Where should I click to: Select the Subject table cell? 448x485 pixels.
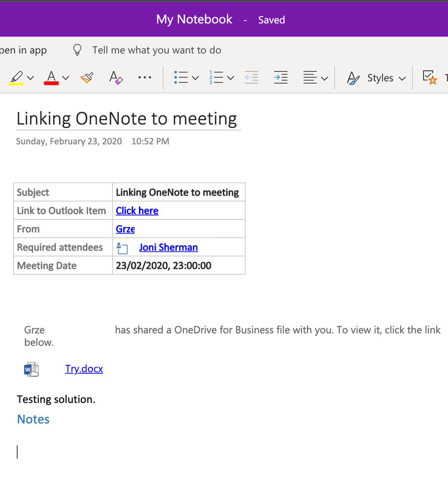(63, 192)
